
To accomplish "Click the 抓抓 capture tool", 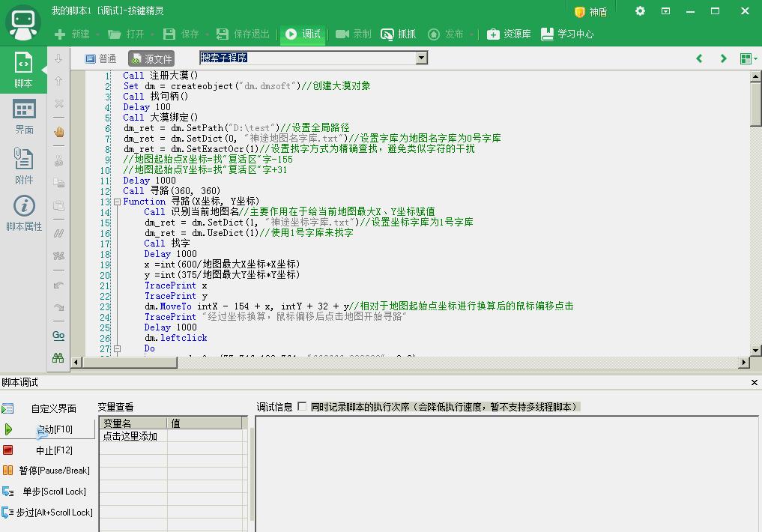I will (398, 34).
